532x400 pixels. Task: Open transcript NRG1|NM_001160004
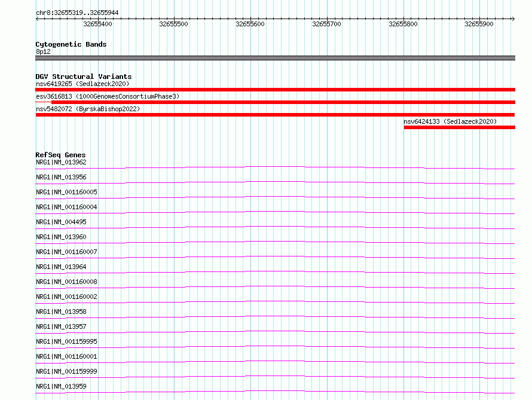(66, 207)
